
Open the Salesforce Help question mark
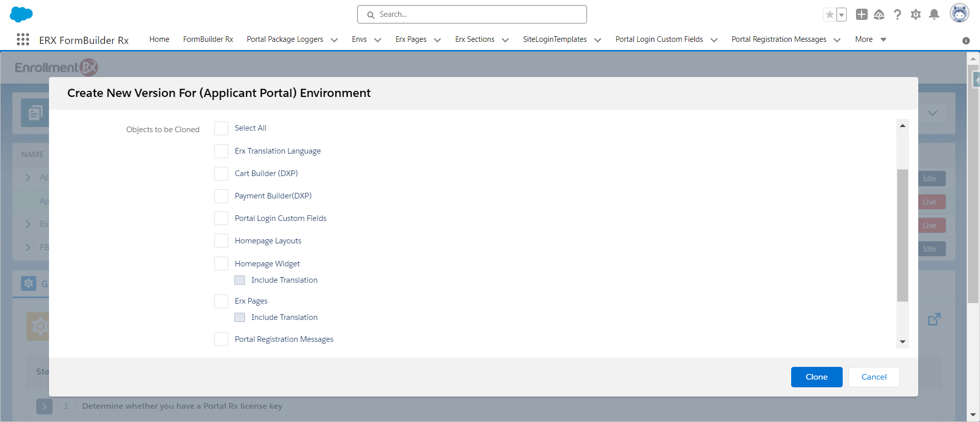pyautogui.click(x=897, y=15)
